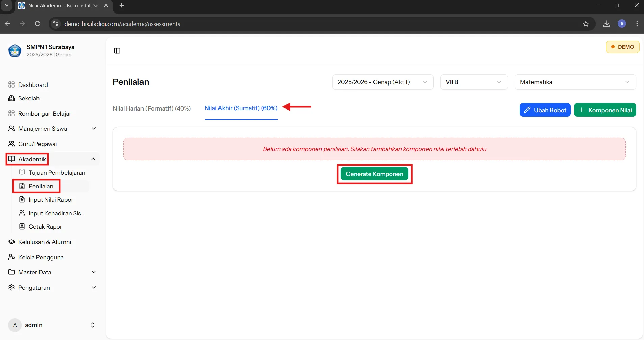The width and height of the screenshot is (644, 340).
Task: Click the Manajemen Siswa people icon
Action: pos(11,128)
